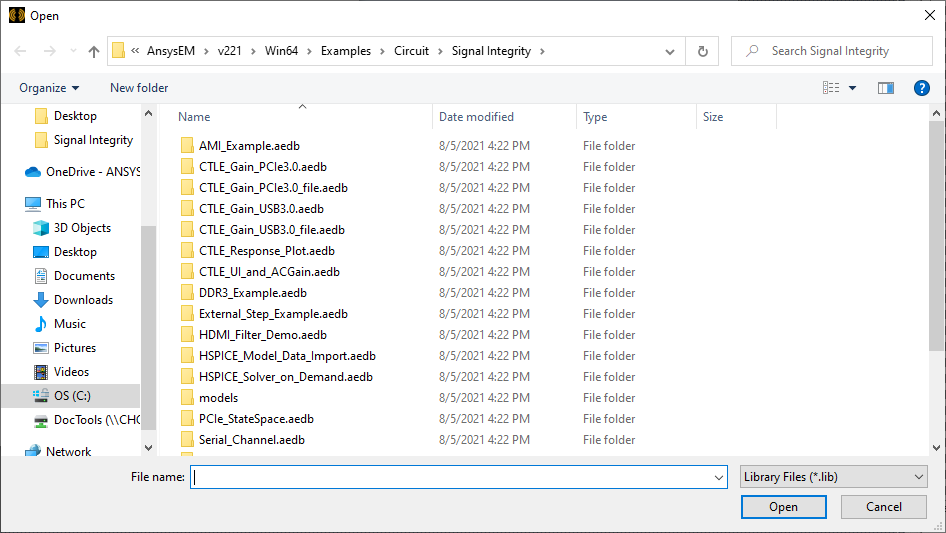Click the Search Signal Integrity box

pyautogui.click(x=838, y=51)
